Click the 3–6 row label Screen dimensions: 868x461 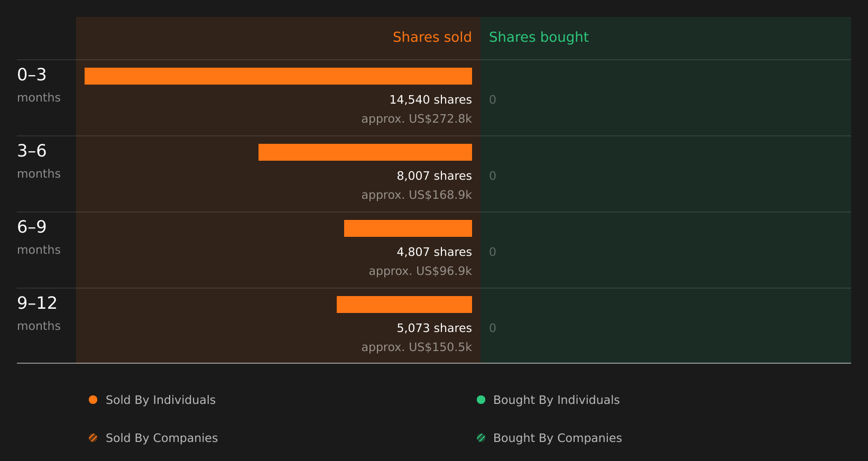tap(32, 151)
